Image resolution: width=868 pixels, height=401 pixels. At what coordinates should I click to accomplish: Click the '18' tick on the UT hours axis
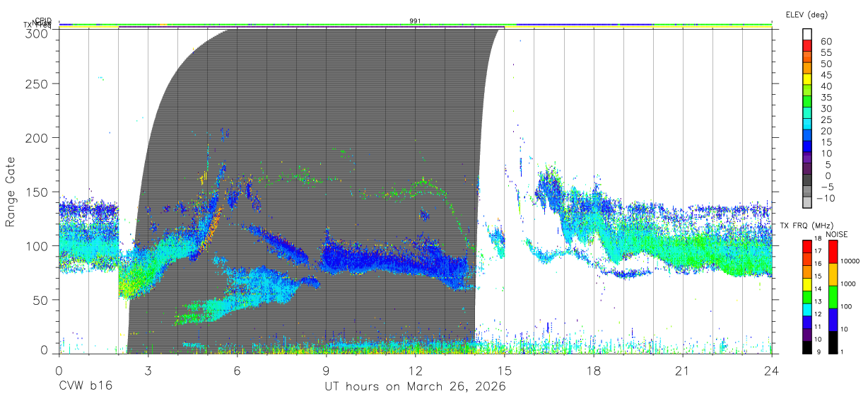click(x=593, y=370)
